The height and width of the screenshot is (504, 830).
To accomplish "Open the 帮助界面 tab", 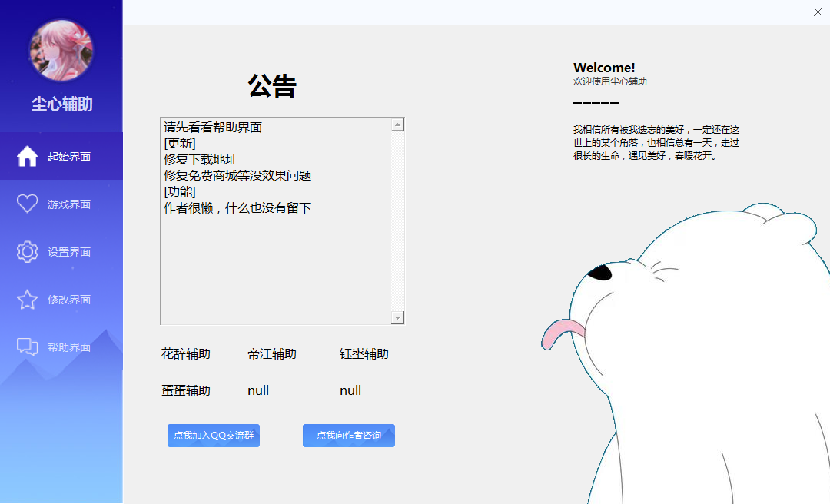I will point(61,346).
